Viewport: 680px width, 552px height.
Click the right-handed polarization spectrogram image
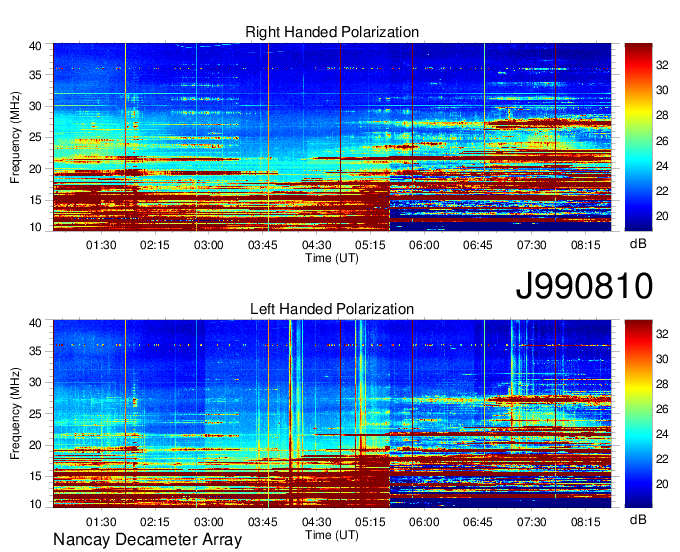point(332,137)
